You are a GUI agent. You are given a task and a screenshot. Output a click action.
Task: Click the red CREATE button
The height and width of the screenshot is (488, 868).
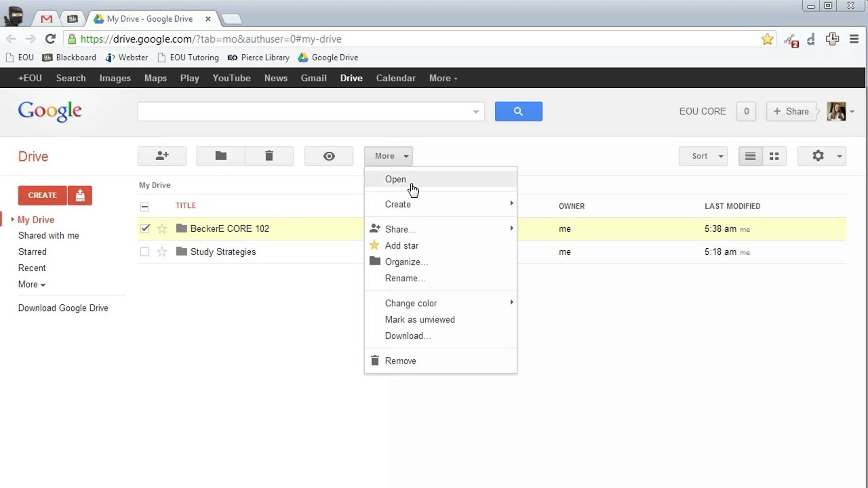(x=43, y=195)
